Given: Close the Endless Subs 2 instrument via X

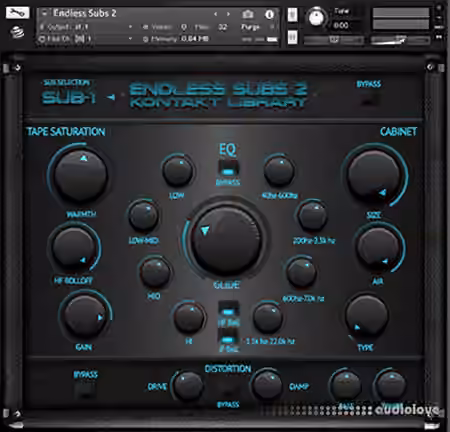Looking at the screenshot, I should point(440,7).
